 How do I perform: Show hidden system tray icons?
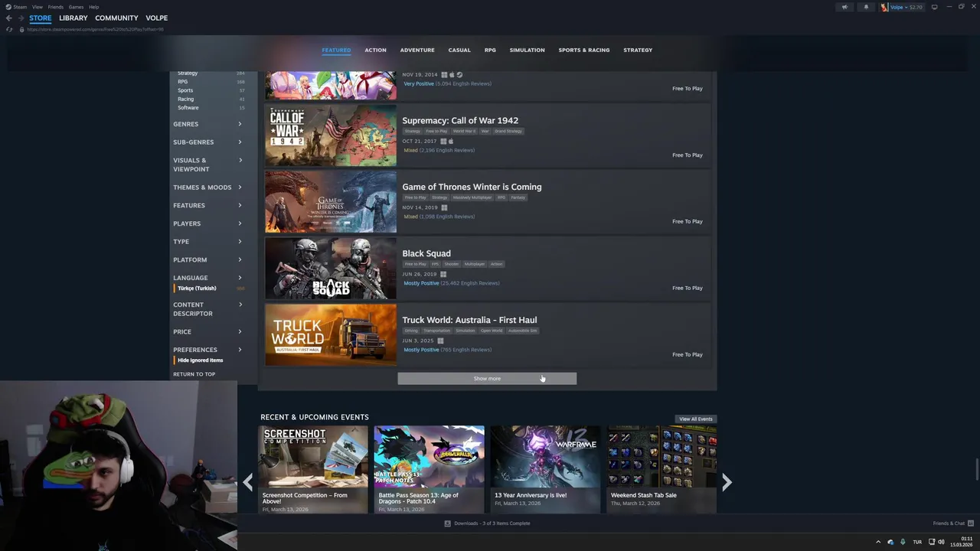coord(878,542)
